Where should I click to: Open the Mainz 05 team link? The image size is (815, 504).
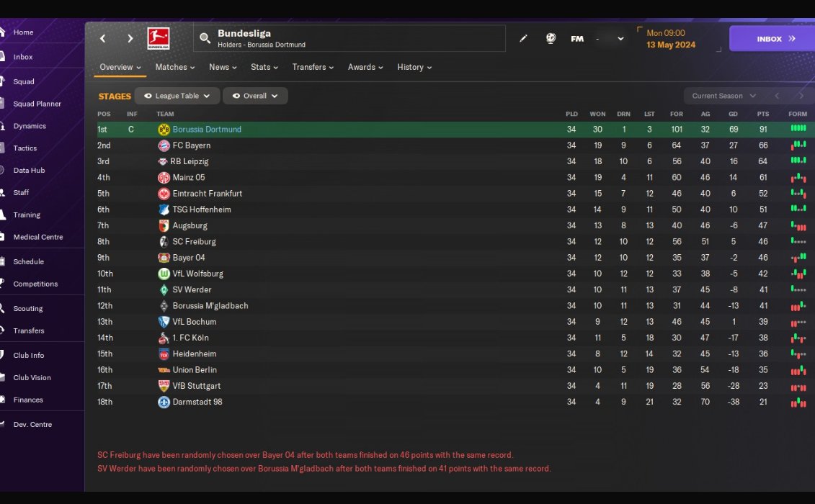tap(189, 178)
